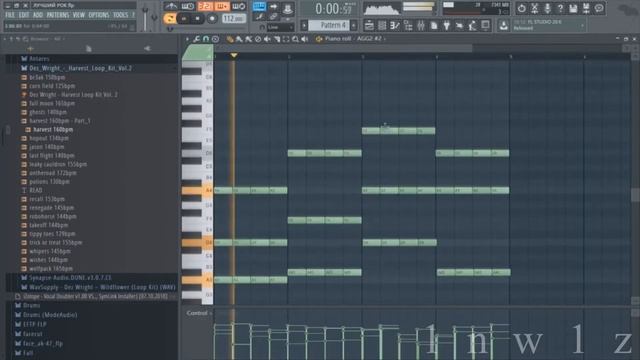Click the Playback speaker tool in piano roll

(x=304, y=39)
